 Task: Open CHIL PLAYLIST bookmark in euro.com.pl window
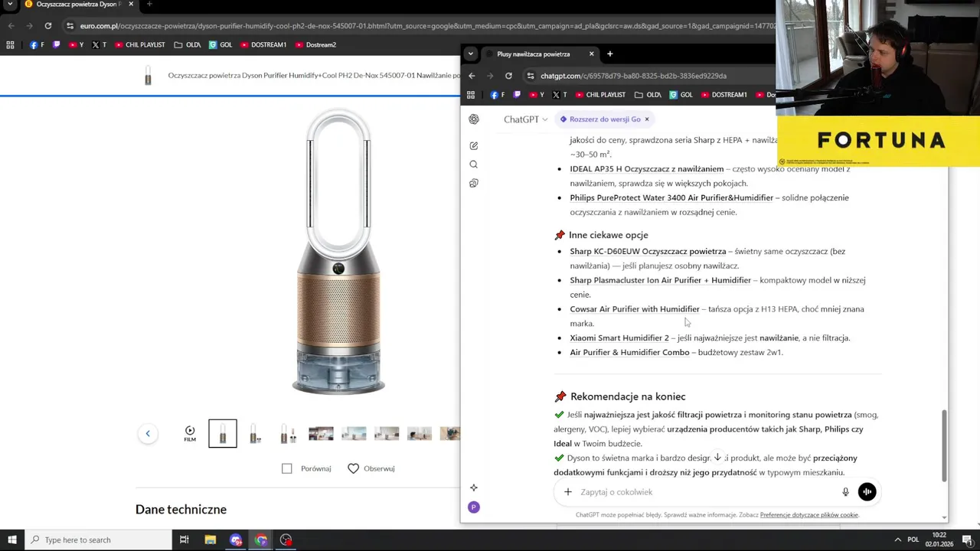click(x=140, y=44)
